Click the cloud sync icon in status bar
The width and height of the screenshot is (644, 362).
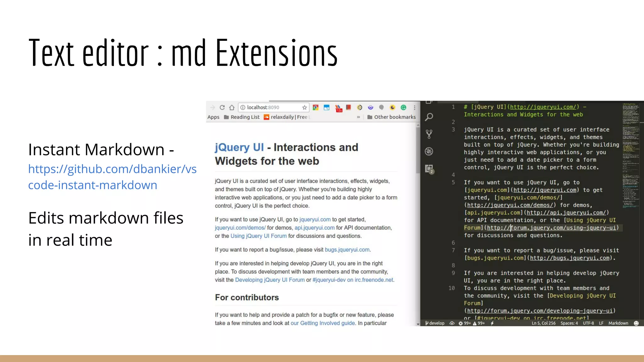452,323
